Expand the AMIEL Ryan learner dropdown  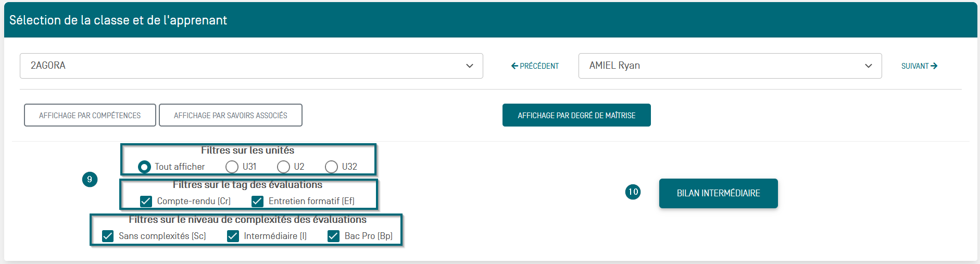point(730,66)
